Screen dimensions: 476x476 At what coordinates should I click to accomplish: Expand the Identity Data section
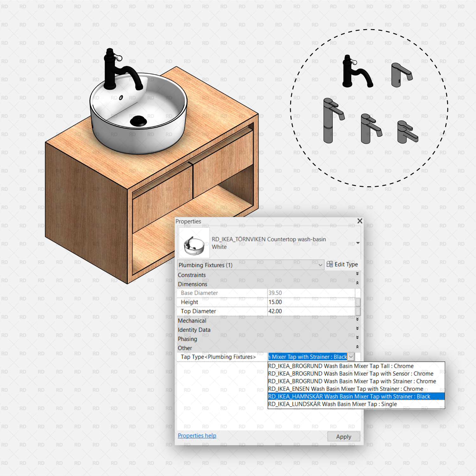click(x=357, y=329)
